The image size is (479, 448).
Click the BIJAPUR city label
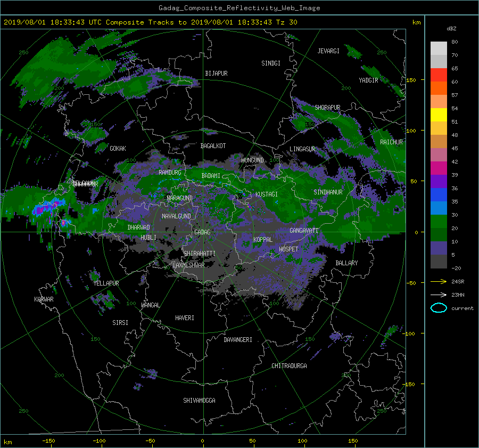[x=216, y=74]
